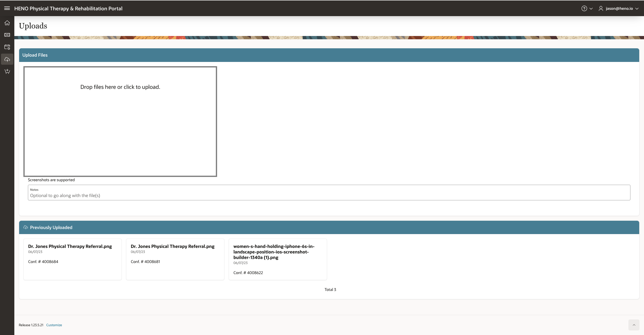Focus the Notes input field
This screenshot has width=644, height=335.
click(329, 193)
